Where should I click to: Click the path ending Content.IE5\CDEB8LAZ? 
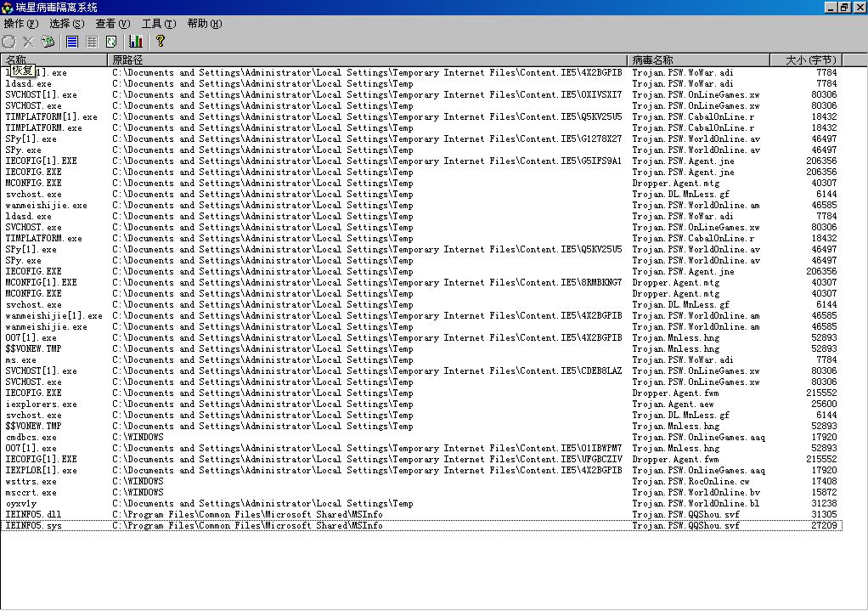click(367, 371)
